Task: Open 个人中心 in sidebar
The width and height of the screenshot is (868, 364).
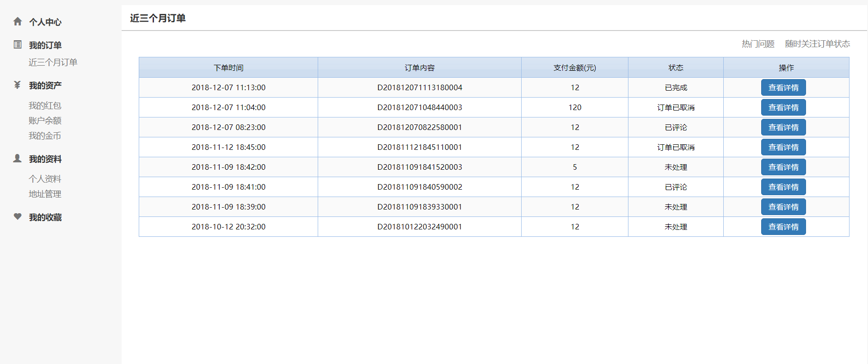Action: [x=45, y=22]
